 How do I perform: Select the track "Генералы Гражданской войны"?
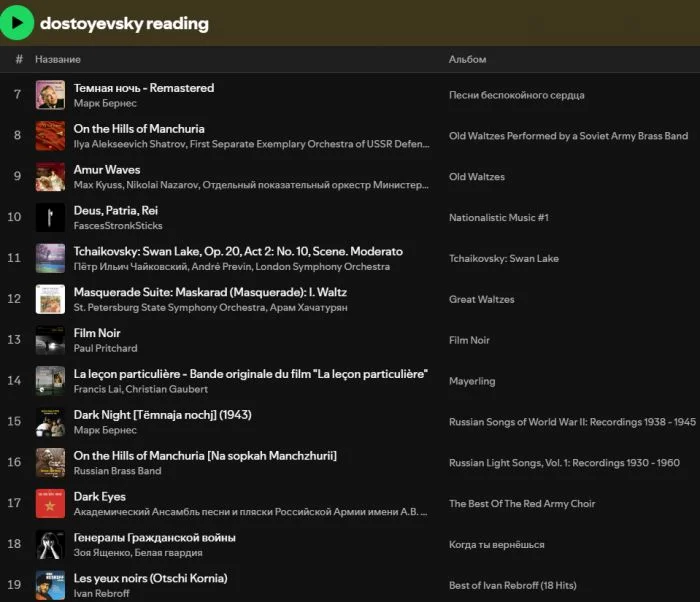154,538
